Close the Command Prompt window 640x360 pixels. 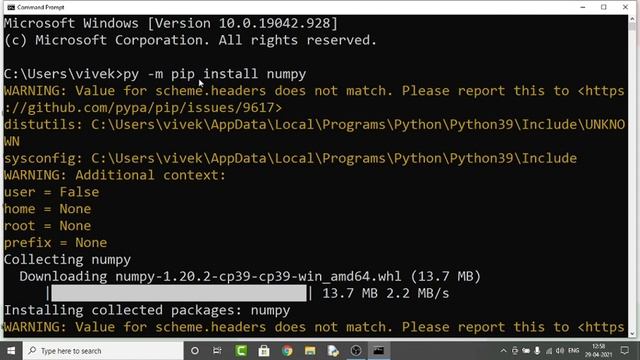(625, 7)
